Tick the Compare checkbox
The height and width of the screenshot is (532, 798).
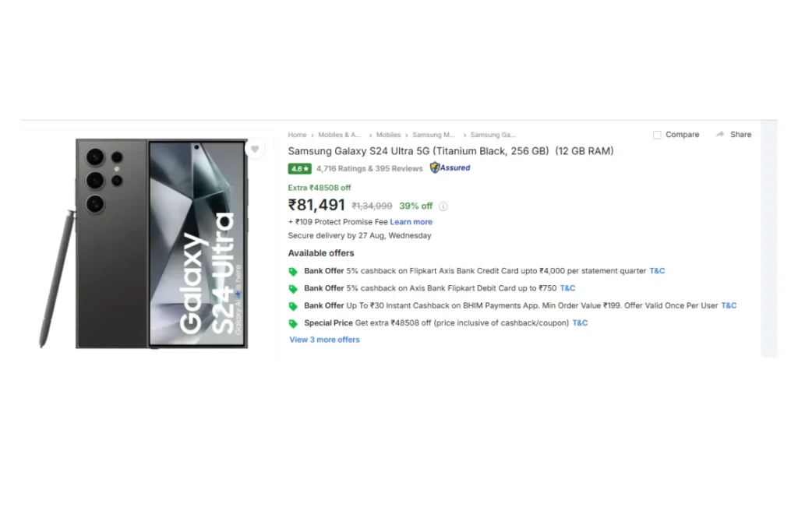coord(657,135)
